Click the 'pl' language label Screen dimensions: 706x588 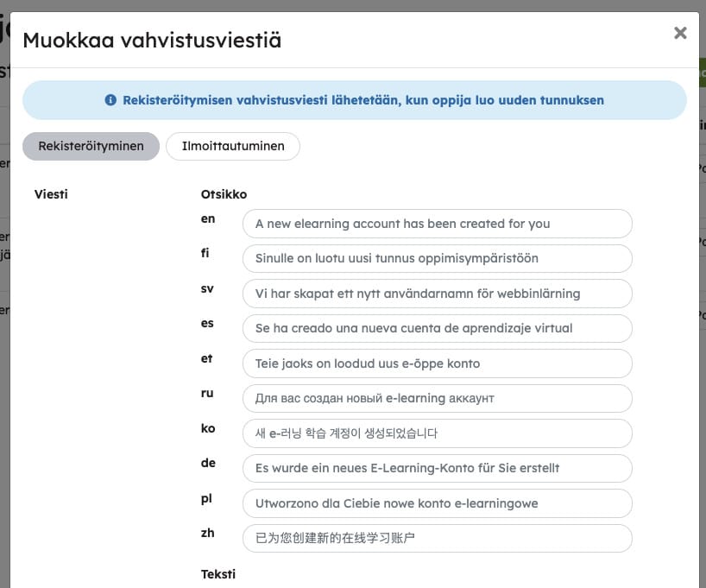pyautogui.click(x=206, y=499)
